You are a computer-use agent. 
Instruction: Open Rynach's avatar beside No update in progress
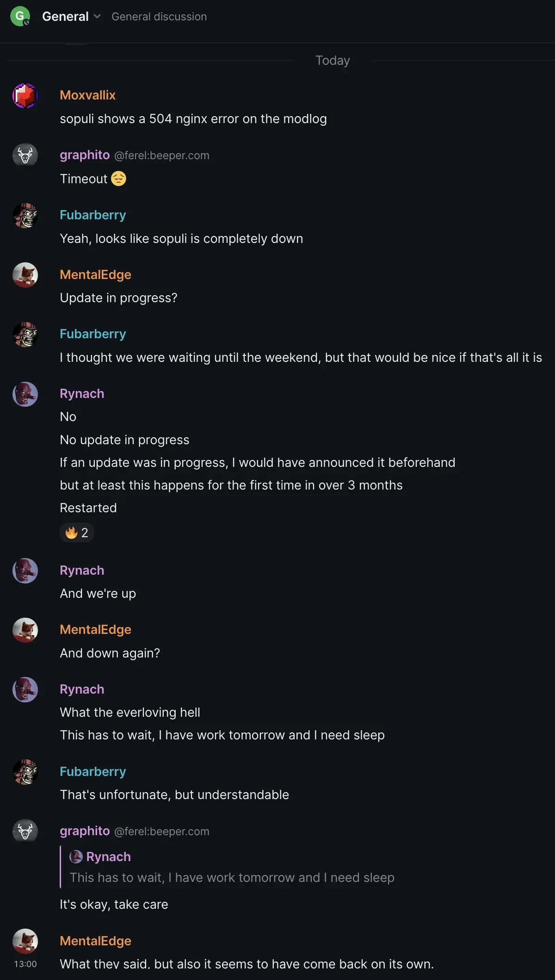(25, 394)
